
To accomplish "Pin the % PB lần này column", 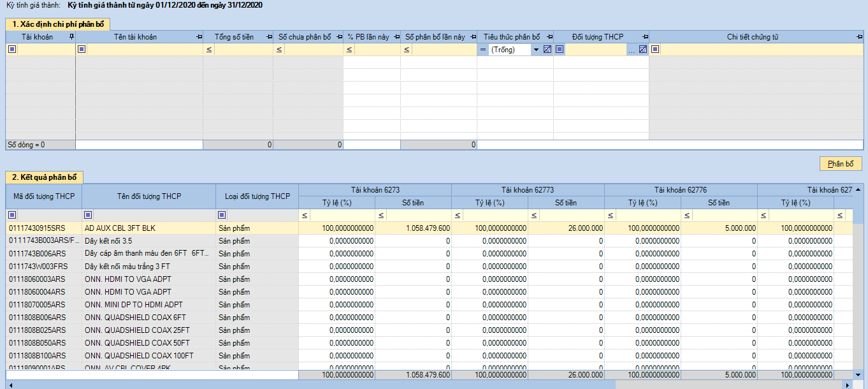I will (397, 37).
